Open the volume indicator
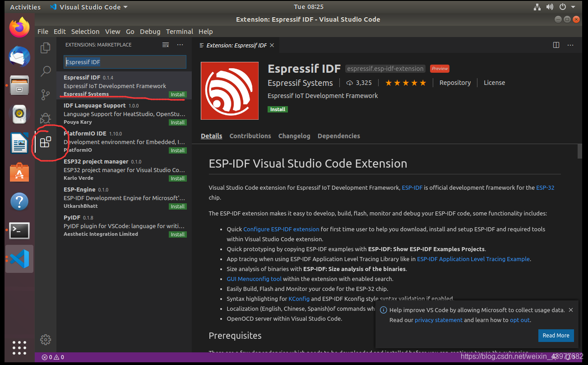Image resolution: width=588 pixels, height=365 pixels. click(x=550, y=7)
